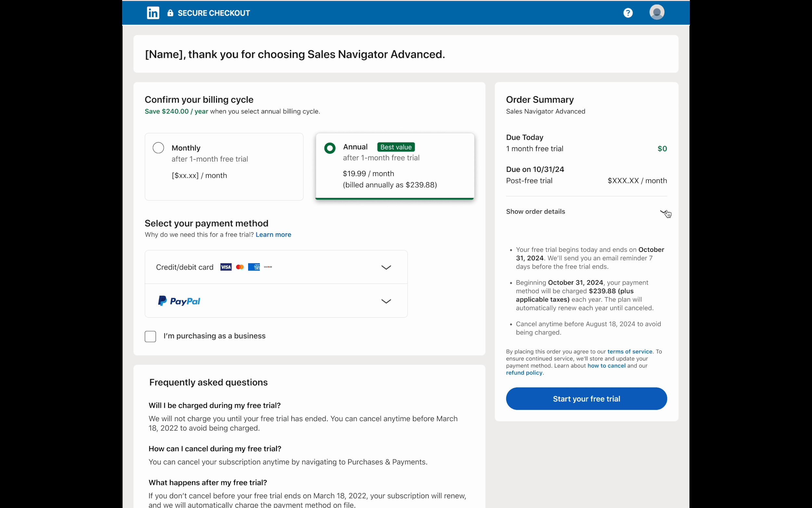The height and width of the screenshot is (508, 812).
Task: Expand Show order details chevron
Action: point(664,212)
